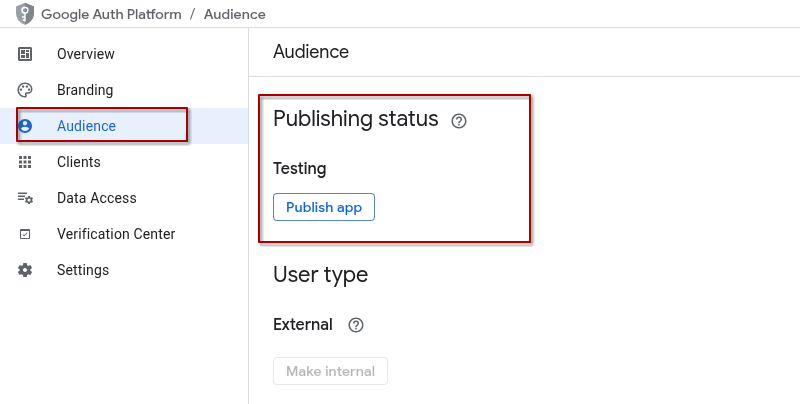Click the Data Access list-gear icon

pos(25,198)
